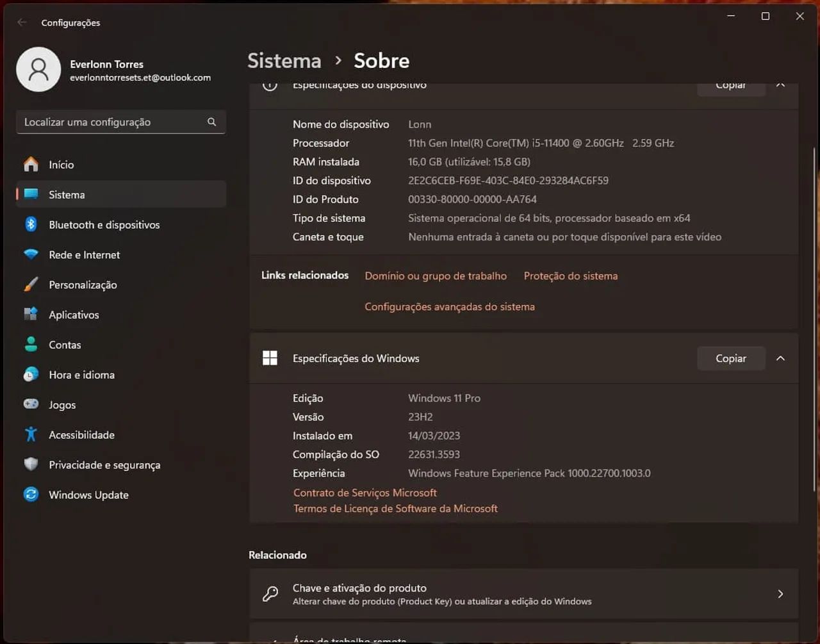Click the Windows Update sync icon
The height and width of the screenshot is (644, 820).
tap(31, 494)
